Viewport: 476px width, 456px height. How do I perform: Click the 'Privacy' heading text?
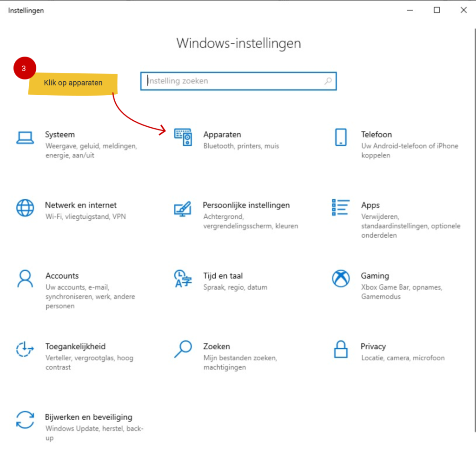(x=373, y=346)
